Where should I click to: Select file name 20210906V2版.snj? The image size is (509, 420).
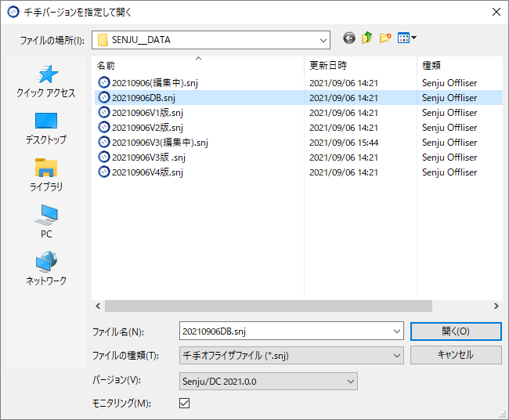coord(147,128)
